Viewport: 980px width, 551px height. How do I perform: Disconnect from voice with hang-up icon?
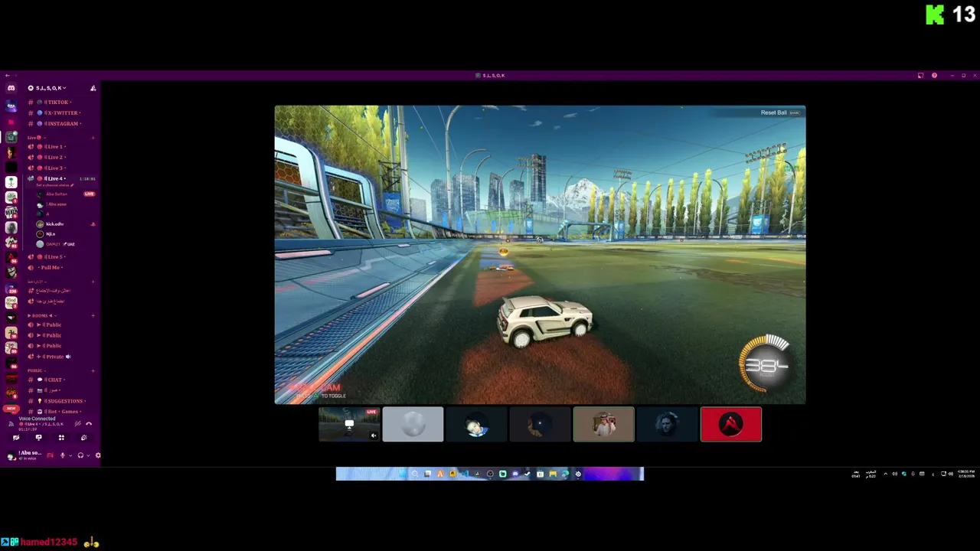tap(89, 423)
